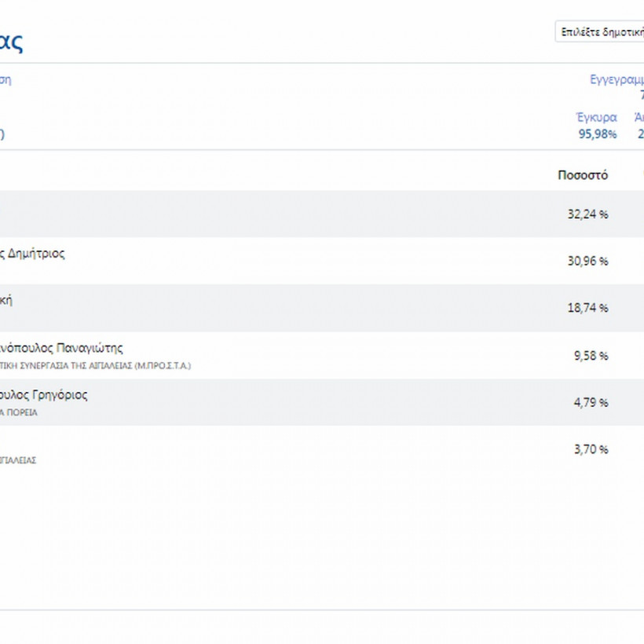Screen dimensions: 644x644
Task: Click the 9,58 % percentage value
Action: coord(591,356)
